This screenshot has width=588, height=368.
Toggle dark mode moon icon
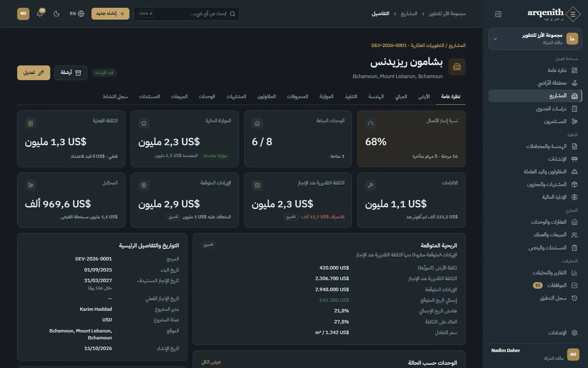pos(57,13)
